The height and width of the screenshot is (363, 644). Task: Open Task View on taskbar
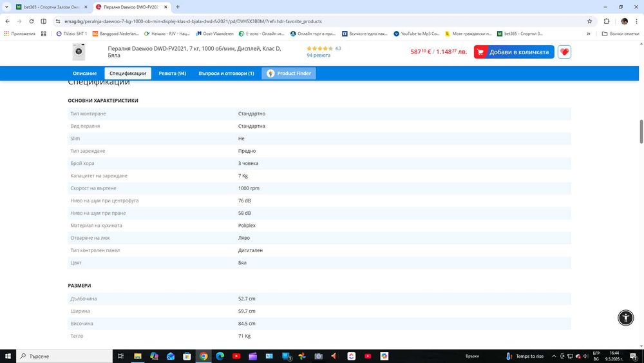(120, 356)
